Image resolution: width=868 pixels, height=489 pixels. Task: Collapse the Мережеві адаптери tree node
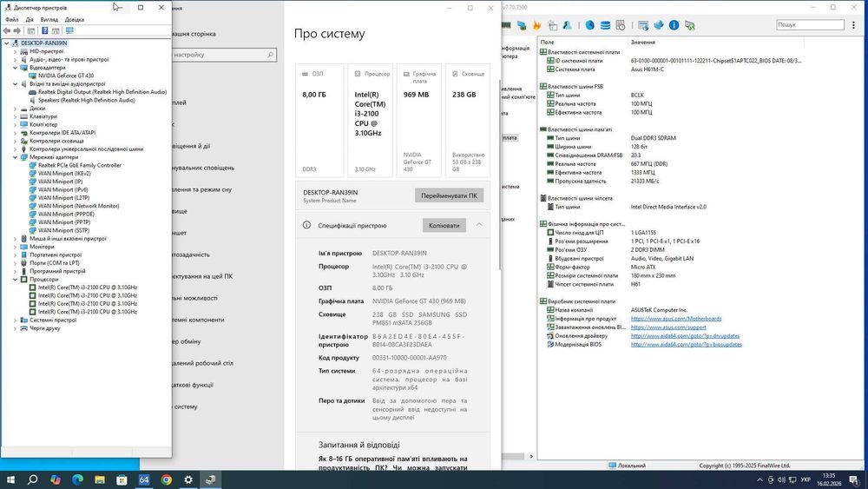[x=15, y=157]
